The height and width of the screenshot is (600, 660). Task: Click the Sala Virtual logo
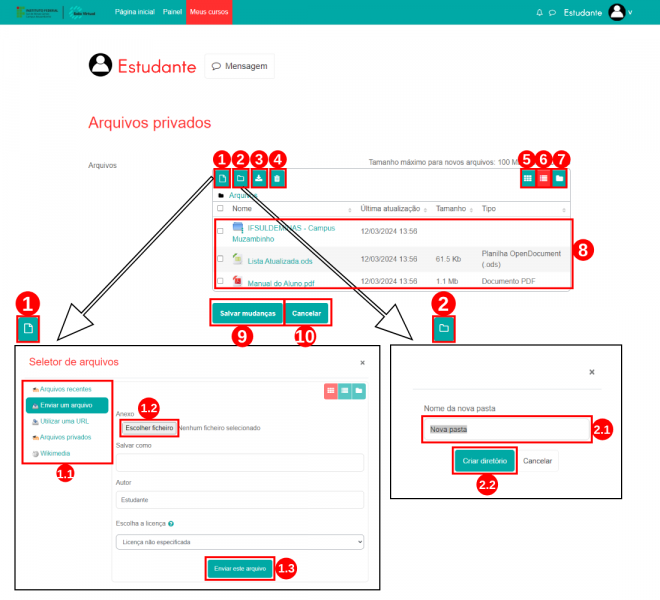tap(82, 13)
